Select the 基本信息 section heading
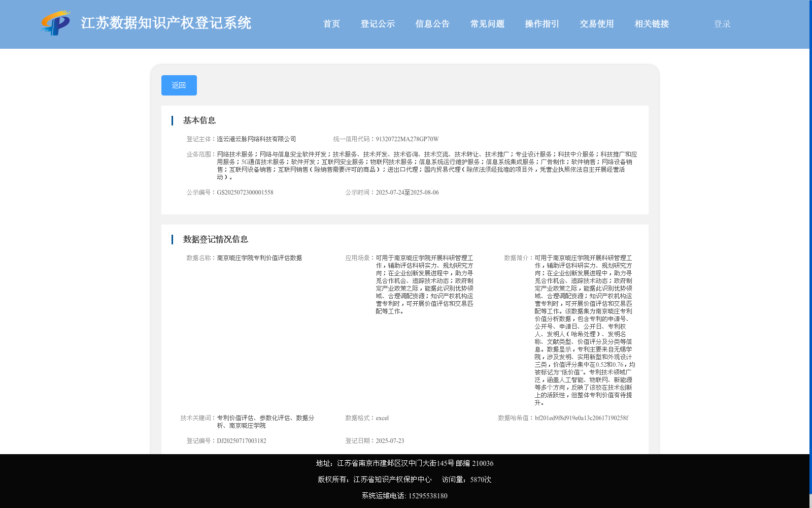Screen dimensions: 812x508 pos(199,120)
